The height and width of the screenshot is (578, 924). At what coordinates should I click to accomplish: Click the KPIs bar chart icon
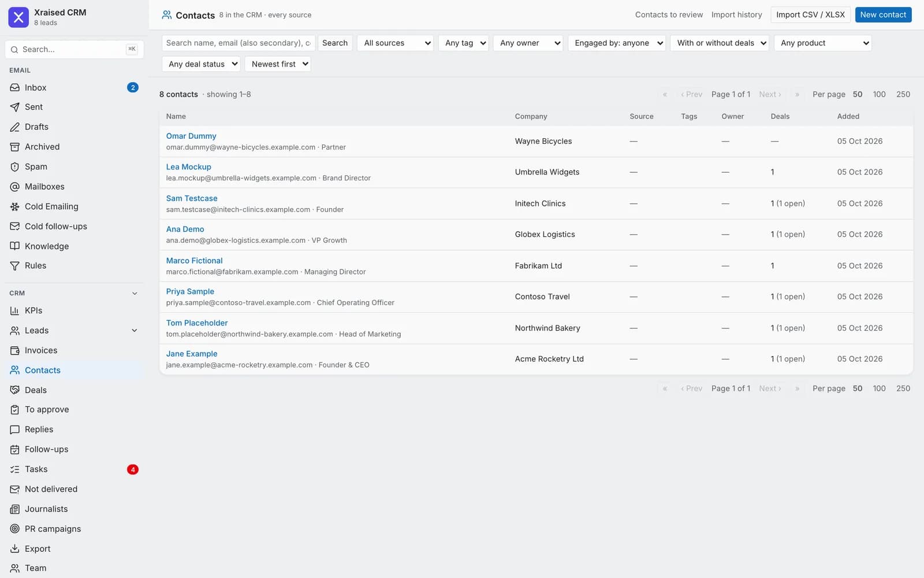coord(15,311)
